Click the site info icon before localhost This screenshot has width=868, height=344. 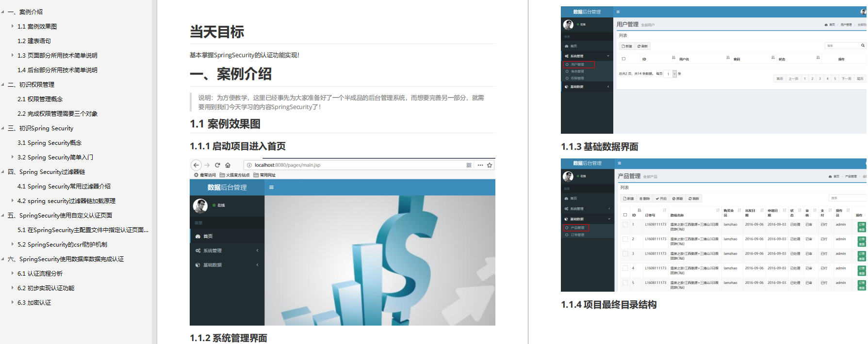tap(249, 165)
